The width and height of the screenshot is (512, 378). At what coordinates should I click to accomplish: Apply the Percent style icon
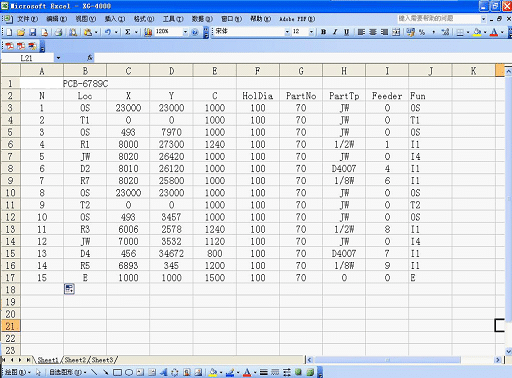[422, 32]
